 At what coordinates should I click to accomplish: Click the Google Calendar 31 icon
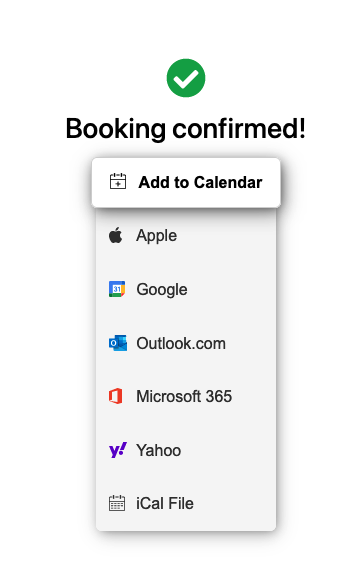[117, 289]
